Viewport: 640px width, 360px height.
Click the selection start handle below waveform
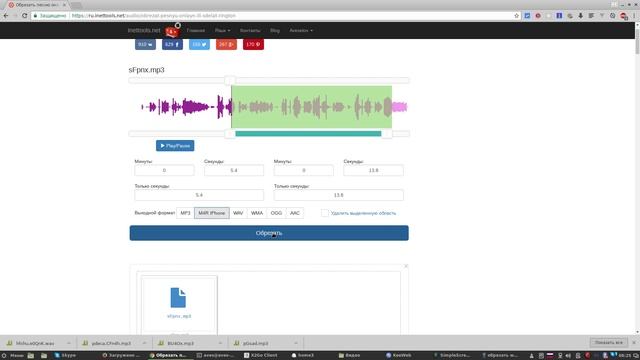coord(230,133)
